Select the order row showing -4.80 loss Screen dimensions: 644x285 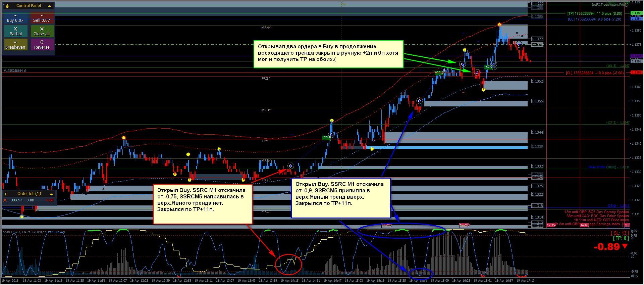click(29, 200)
